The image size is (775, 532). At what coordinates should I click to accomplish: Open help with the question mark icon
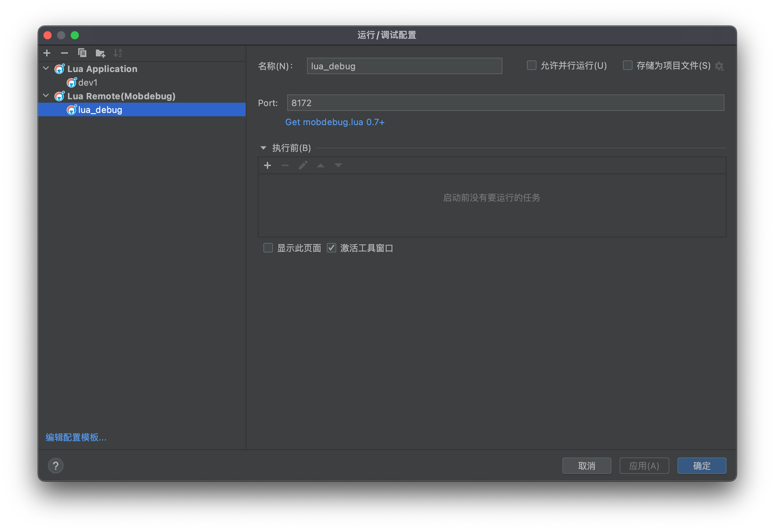pos(56,465)
